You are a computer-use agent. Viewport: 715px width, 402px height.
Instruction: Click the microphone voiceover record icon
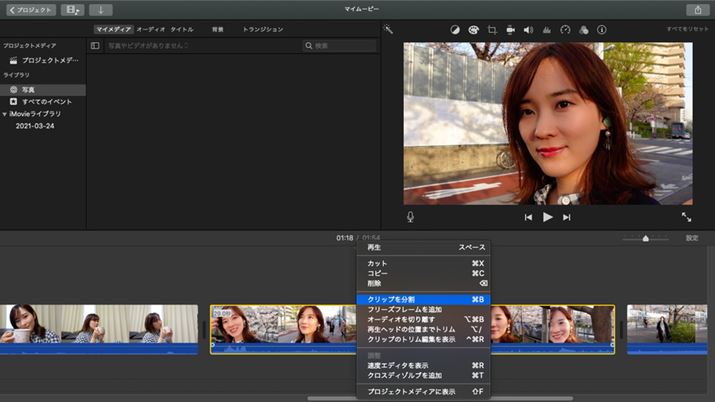[410, 216]
